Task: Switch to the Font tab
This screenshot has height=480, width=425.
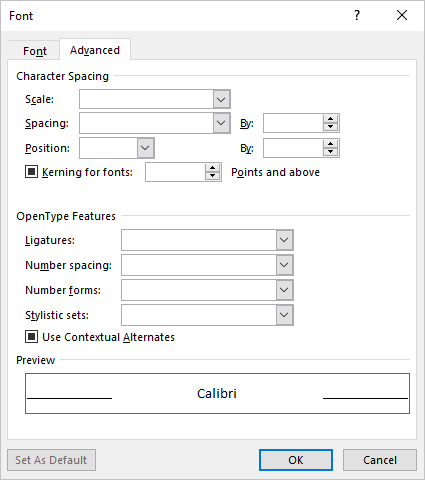Action: (35, 51)
